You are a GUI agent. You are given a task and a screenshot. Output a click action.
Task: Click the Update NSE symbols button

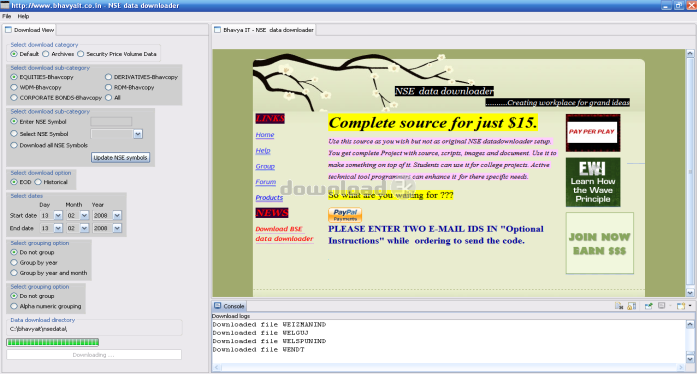(x=120, y=157)
